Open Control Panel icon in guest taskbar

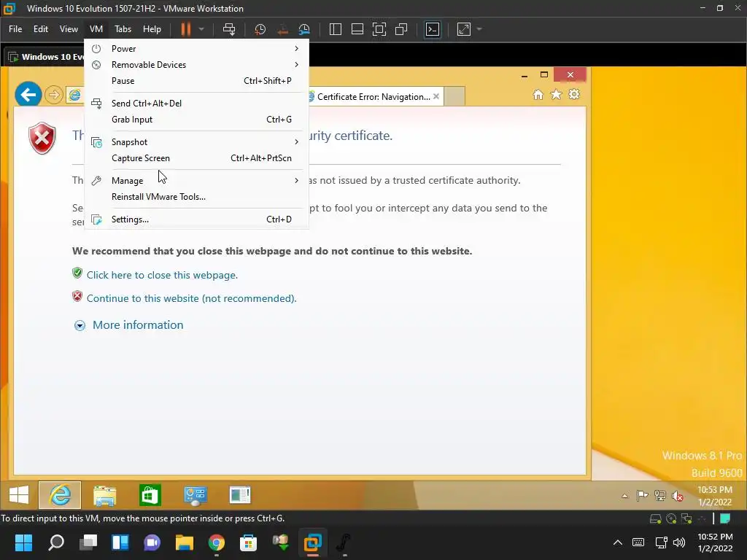coord(196,495)
